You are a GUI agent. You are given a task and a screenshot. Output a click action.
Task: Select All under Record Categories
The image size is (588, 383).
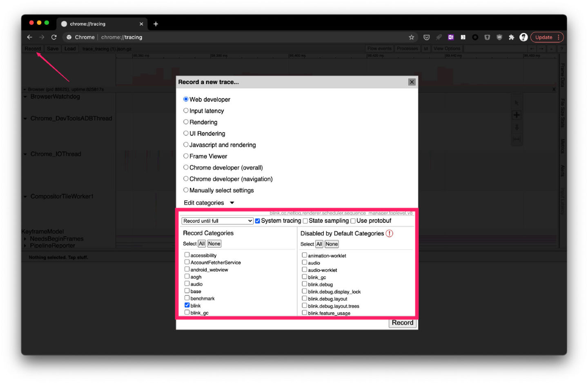click(202, 244)
